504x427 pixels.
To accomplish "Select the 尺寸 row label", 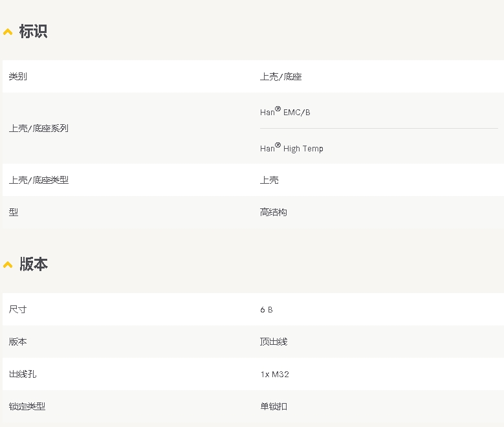I will click(x=17, y=309).
